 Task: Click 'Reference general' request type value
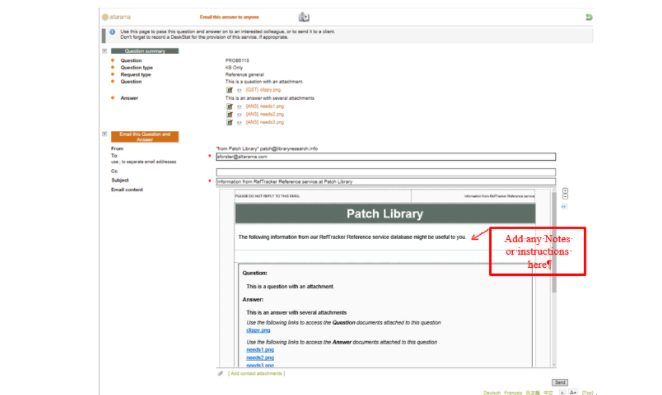(244, 75)
